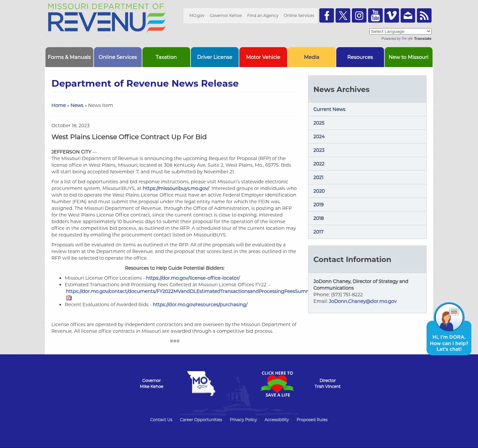
Task: Click the X (Twitter) social icon
Action: coord(343,15)
